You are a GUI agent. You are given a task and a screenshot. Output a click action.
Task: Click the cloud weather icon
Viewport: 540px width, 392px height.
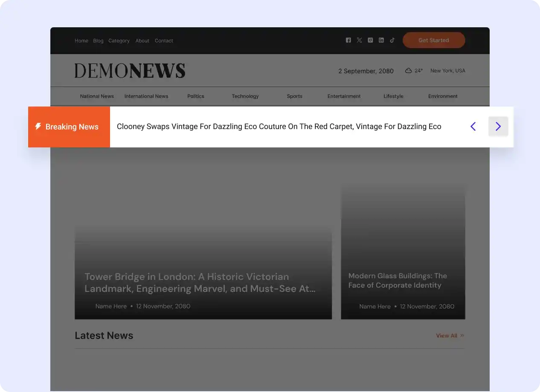[x=408, y=71]
